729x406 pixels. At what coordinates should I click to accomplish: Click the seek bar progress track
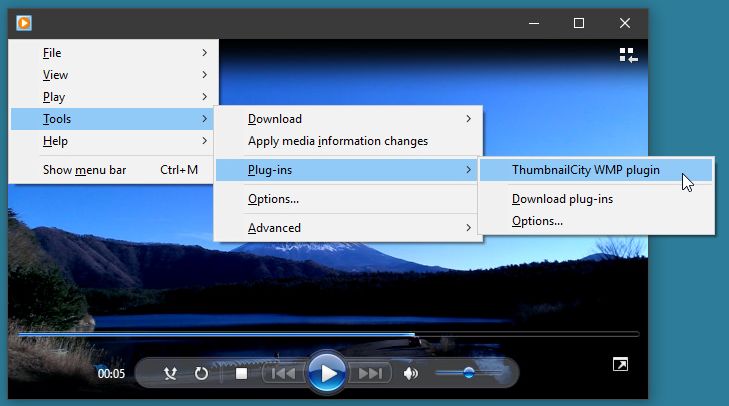point(329,334)
